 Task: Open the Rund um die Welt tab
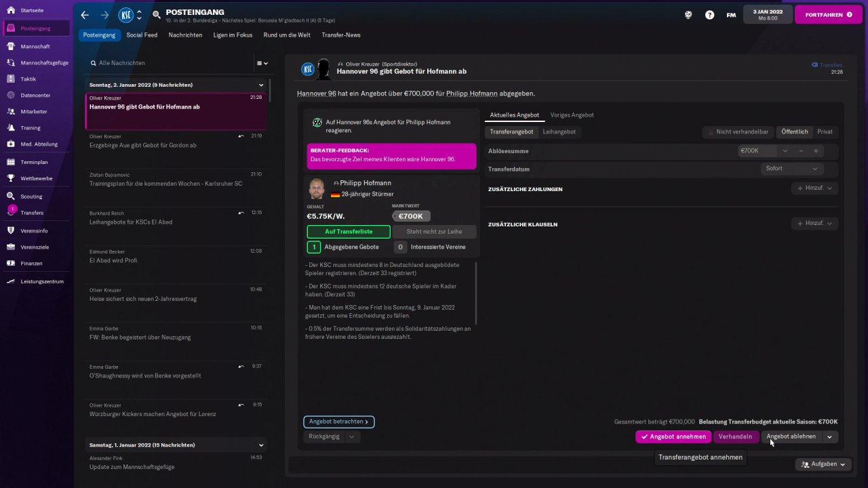[x=287, y=35]
